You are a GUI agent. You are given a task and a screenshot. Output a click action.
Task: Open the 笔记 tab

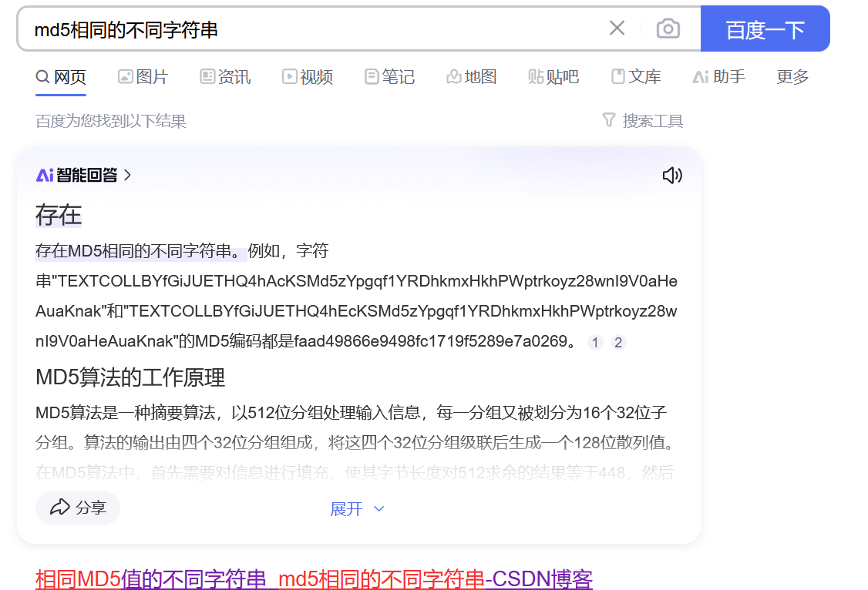coord(390,77)
